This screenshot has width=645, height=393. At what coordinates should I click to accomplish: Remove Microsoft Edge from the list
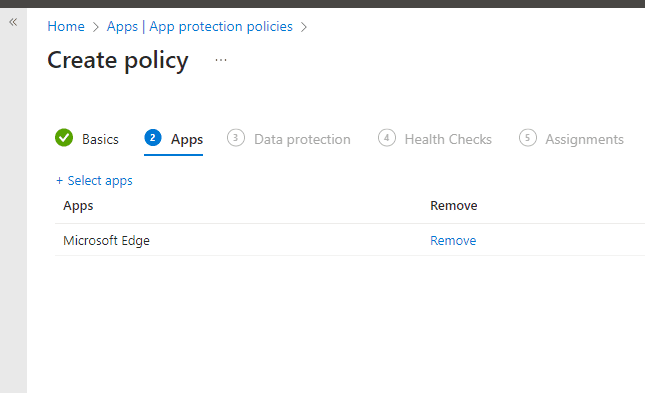tap(453, 240)
